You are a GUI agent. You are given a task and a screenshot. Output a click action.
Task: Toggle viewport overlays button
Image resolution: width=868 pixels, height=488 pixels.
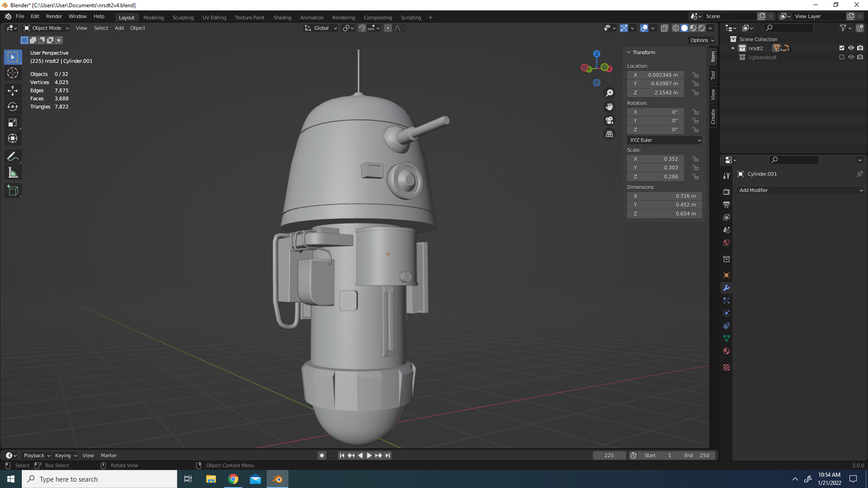[644, 28]
